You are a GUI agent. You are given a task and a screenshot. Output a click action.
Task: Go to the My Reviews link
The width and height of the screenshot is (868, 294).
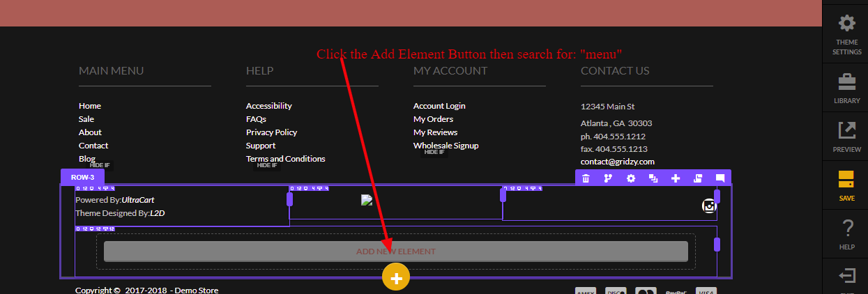436,132
